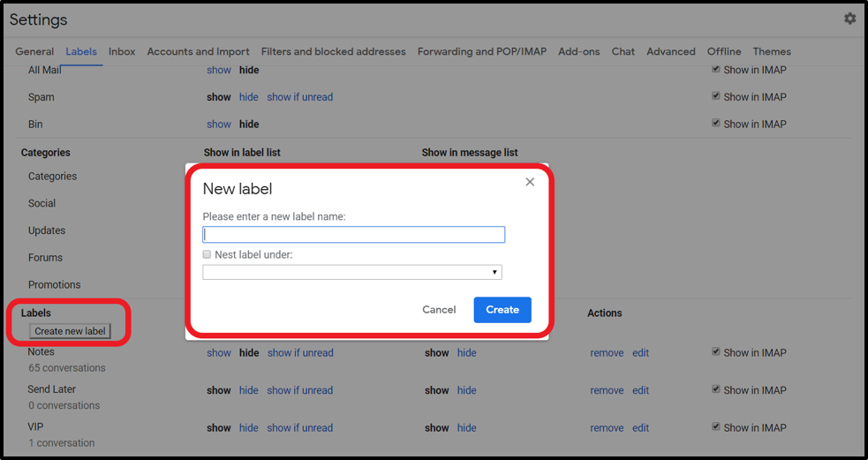The image size is (868, 460).
Task: Open the parent label dropdown
Action: point(352,273)
